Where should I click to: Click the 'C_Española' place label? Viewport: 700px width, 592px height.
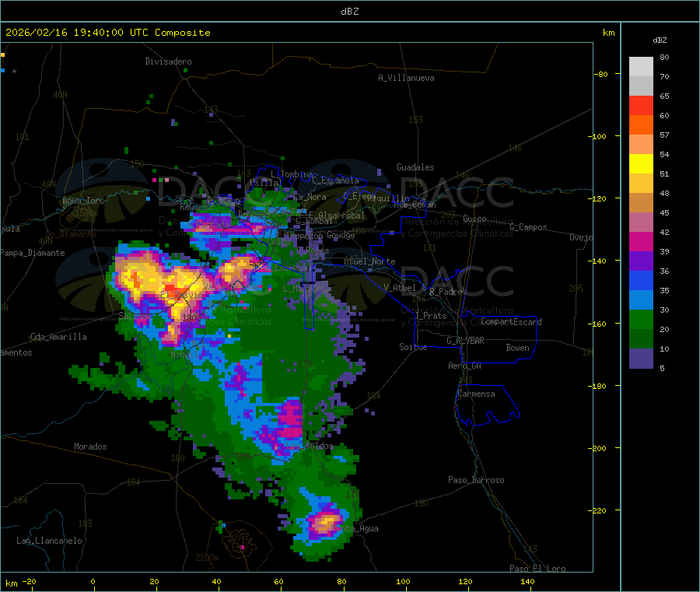pyautogui.click(x=336, y=180)
